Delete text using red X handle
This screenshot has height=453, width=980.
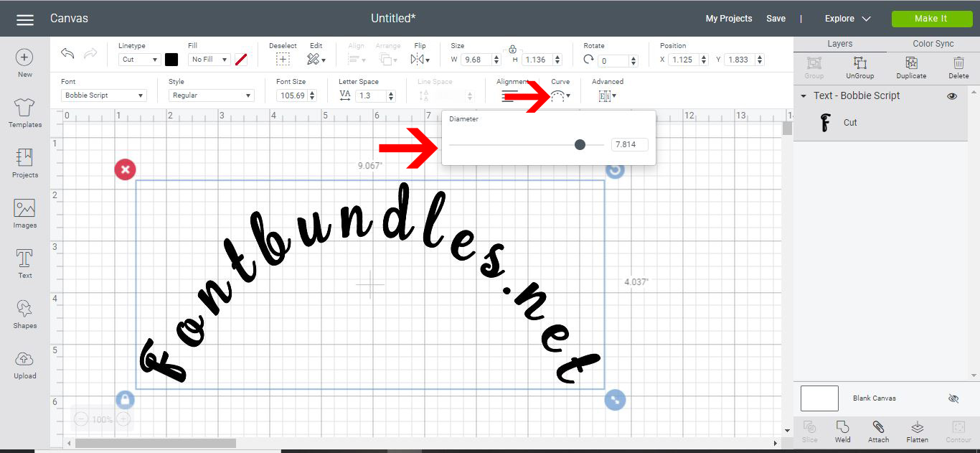pyautogui.click(x=125, y=169)
